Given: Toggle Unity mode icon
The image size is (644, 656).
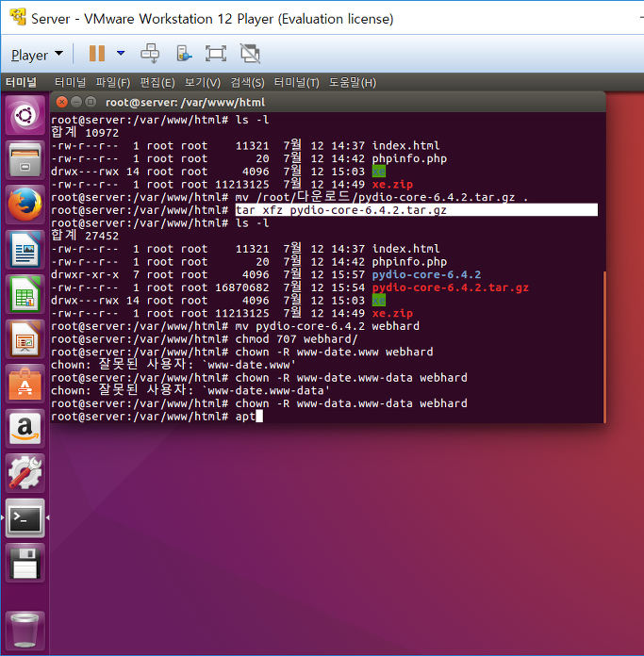Looking at the screenshot, I should pyautogui.click(x=250, y=54).
